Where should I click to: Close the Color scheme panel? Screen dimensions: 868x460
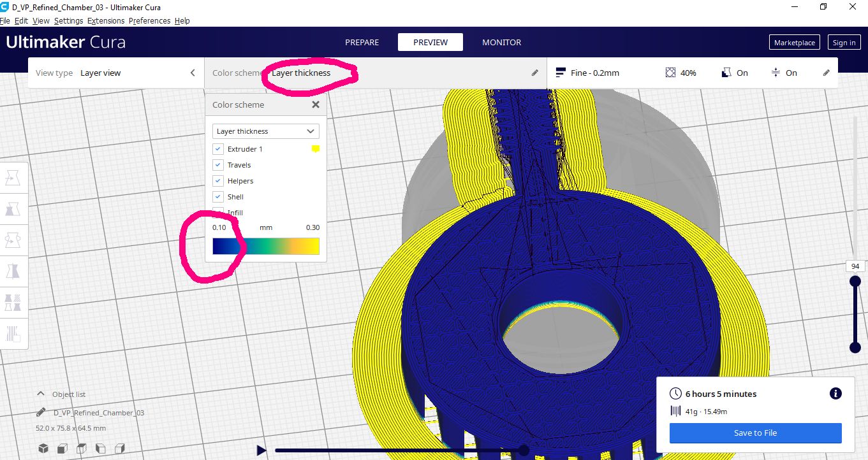[x=315, y=104]
